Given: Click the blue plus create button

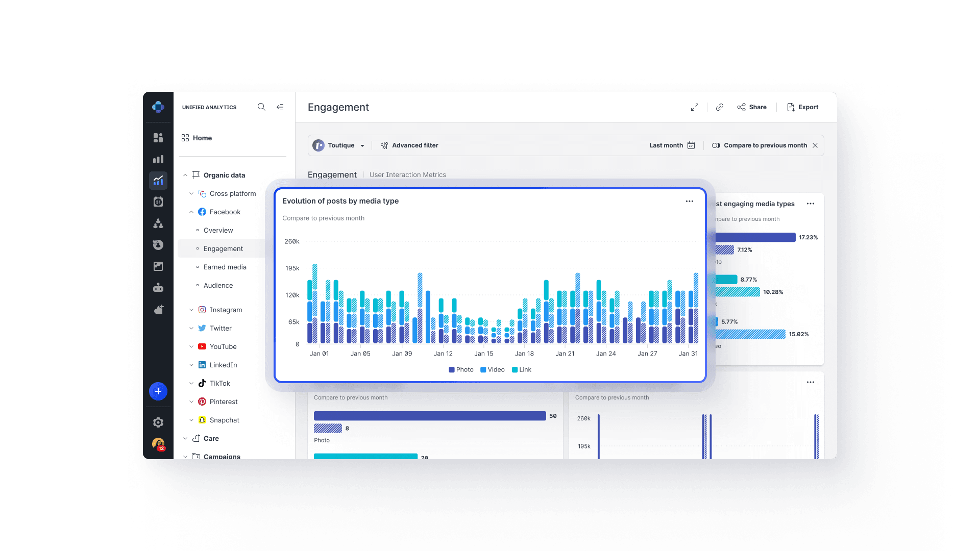Looking at the screenshot, I should tap(158, 391).
